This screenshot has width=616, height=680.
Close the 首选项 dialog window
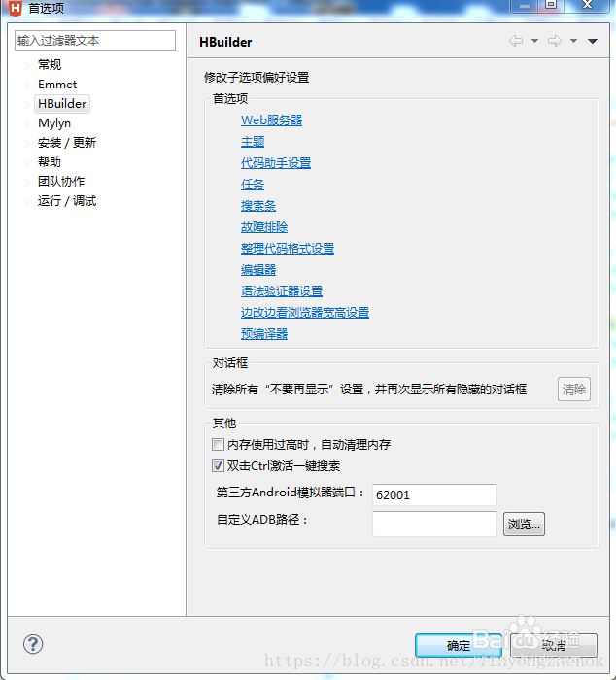coord(588,5)
